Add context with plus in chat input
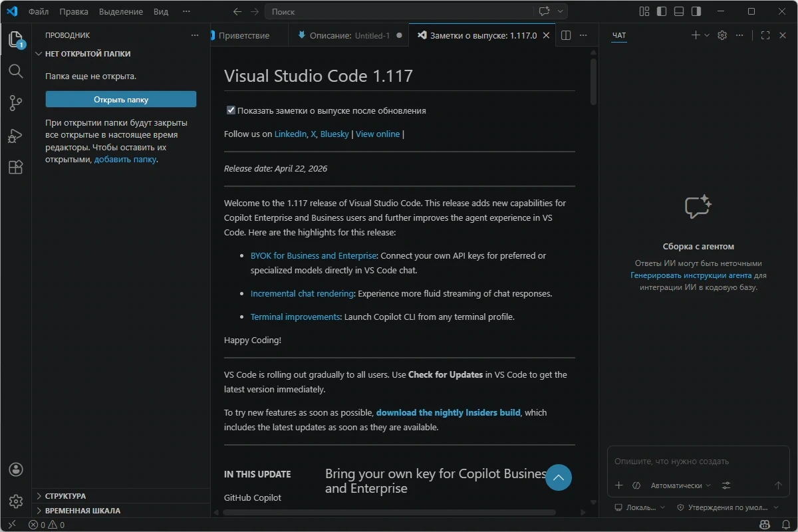This screenshot has width=798, height=532. click(618, 485)
